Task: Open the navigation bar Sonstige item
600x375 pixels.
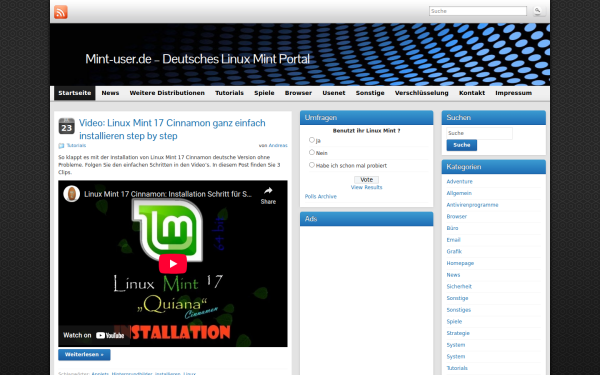Action: (x=370, y=93)
